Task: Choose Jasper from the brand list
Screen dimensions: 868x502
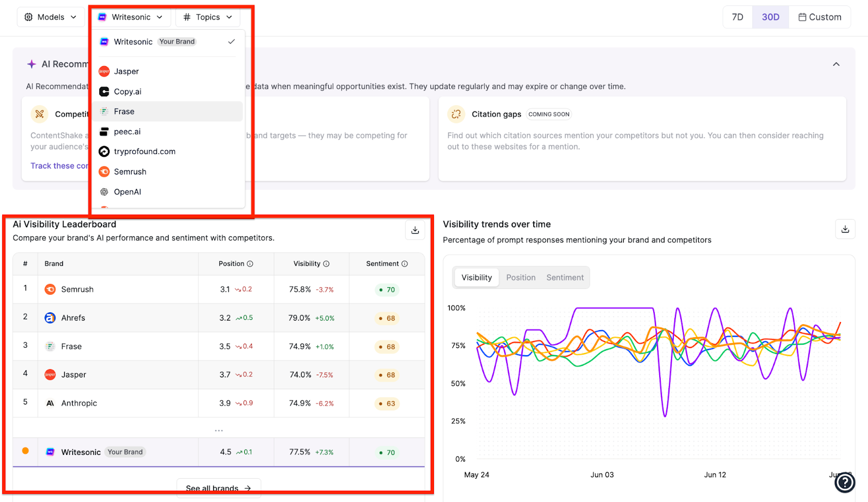Action: coord(168,72)
